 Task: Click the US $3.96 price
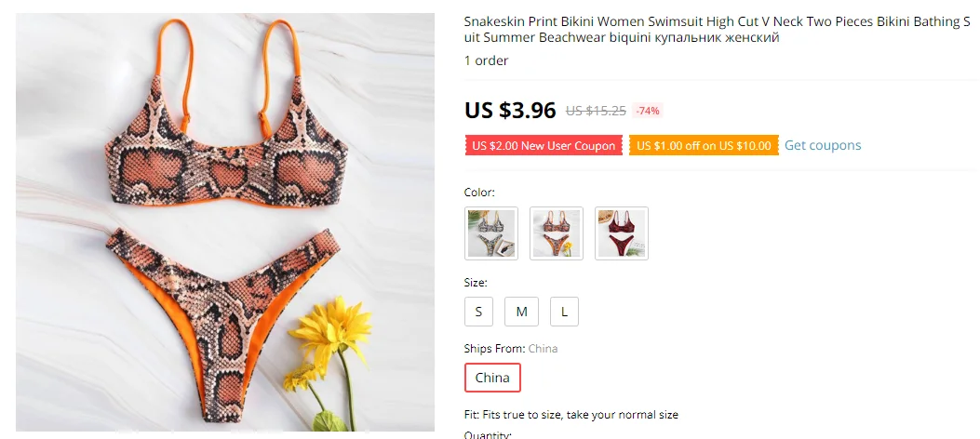pyautogui.click(x=510, y=111)
